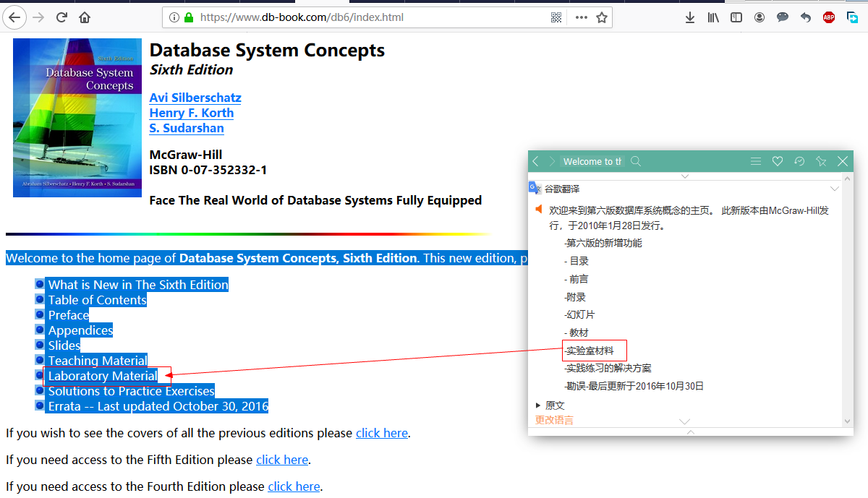Viewport: 868px width, 498px height.
Task: Click 'click here' for the Fourth Edition
Action: (x=294, y=486)
